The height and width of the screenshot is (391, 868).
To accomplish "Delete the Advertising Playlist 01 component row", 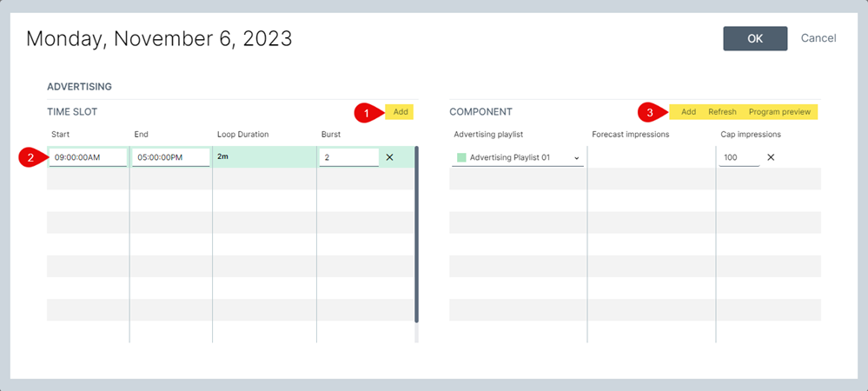I will pos(771,157).
